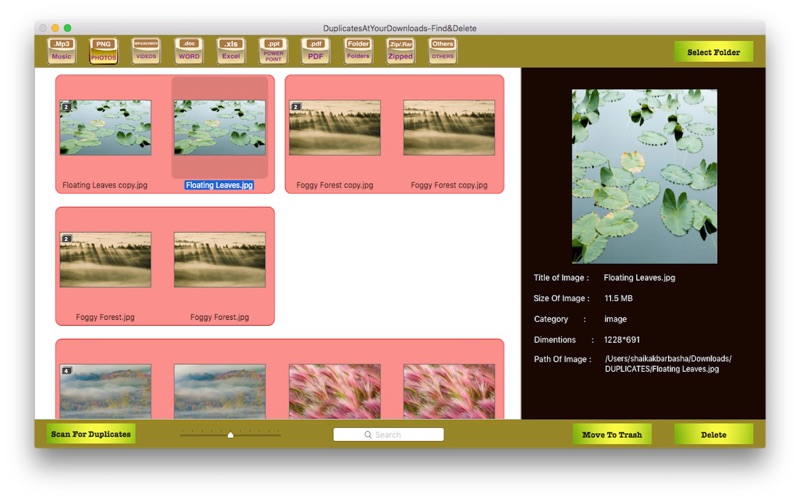Image resolution: width=800 pixels, height=500 pixels.
Task: Choose the .doc Word category icon
Action: click(189, 51)
